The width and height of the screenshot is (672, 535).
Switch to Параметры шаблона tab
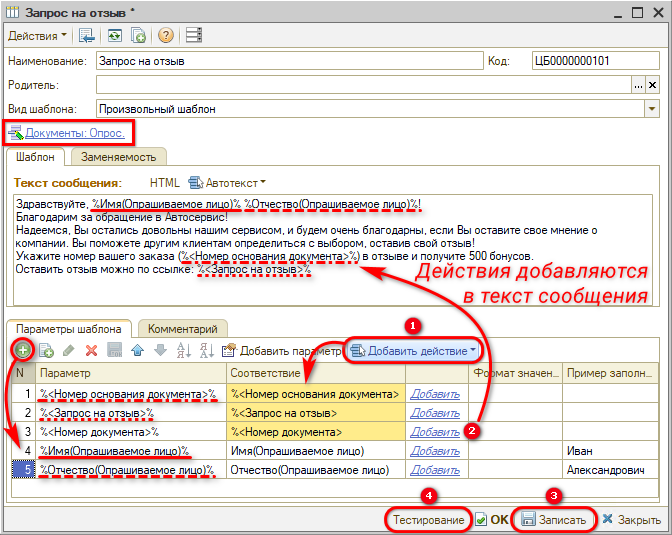point(69,329)
